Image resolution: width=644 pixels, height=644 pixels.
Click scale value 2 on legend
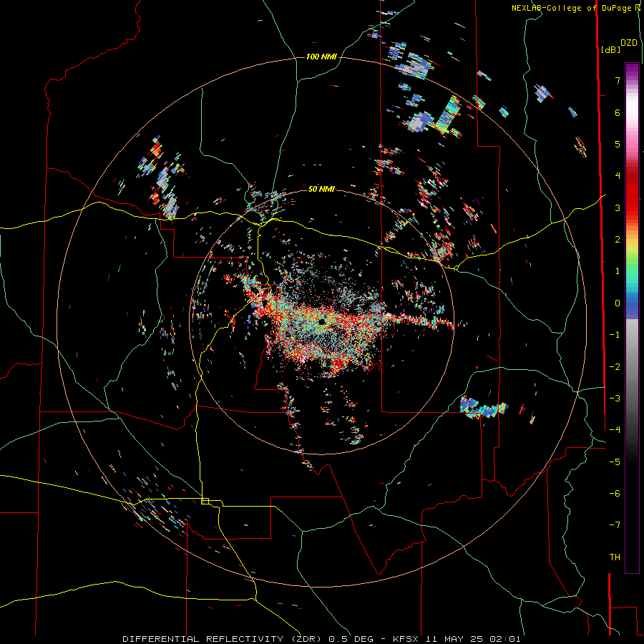tap(618, 240)
